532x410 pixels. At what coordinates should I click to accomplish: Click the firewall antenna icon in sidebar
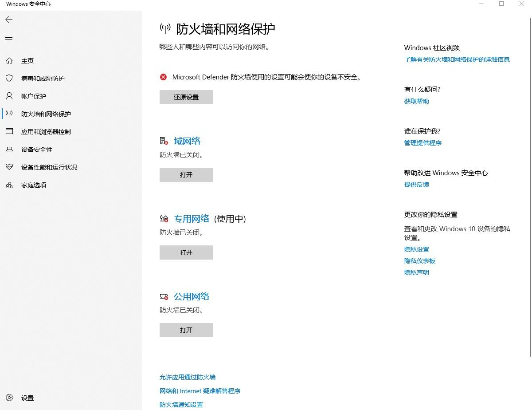click(9, 114)
